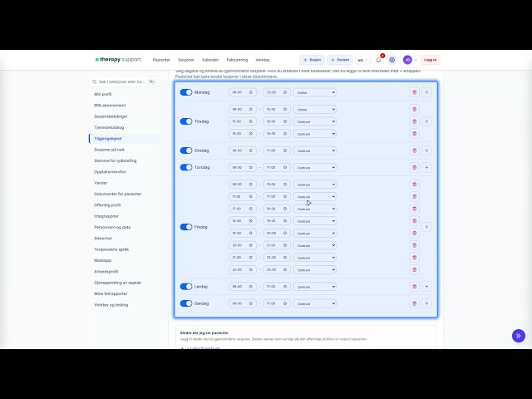The height and width of the screenshot is (399, 532).
Task: Add another interval to Fredag
Action: pos(426,227)
